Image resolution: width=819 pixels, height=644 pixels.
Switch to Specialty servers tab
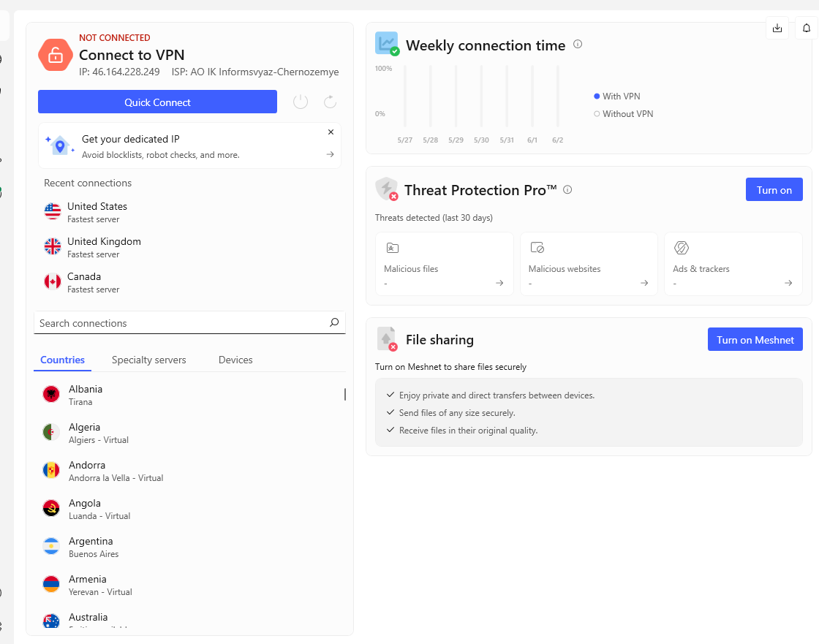pos(149,360)
